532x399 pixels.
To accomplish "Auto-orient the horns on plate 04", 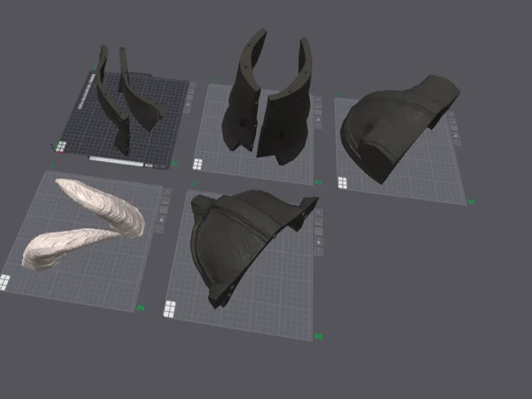I will tap(166, 201).
